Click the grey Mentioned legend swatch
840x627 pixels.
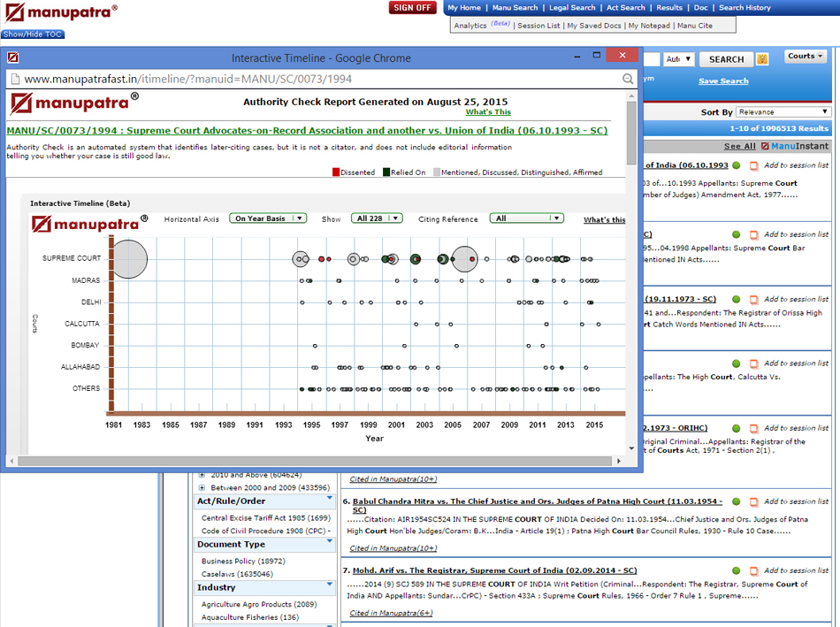point(437,172)
